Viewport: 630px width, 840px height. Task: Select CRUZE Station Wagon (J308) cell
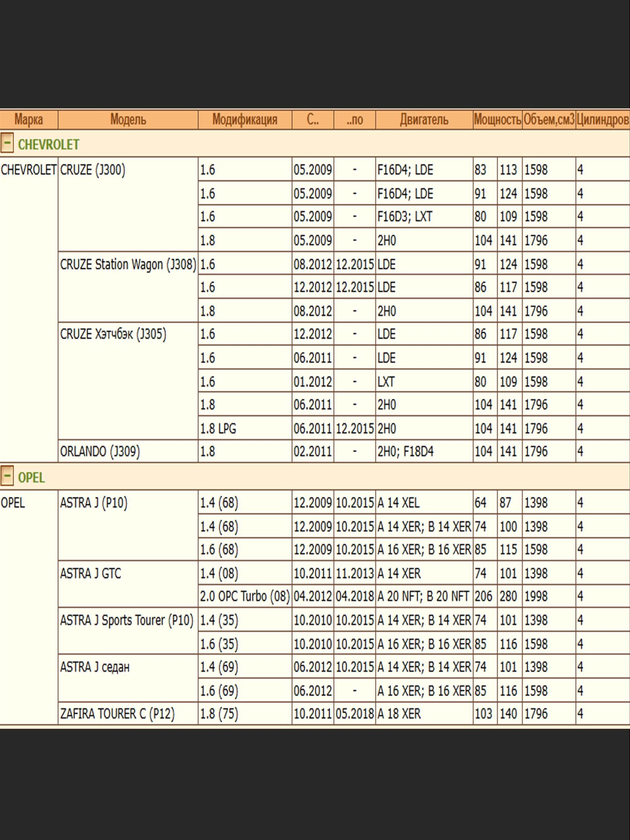tap(128, 264)
